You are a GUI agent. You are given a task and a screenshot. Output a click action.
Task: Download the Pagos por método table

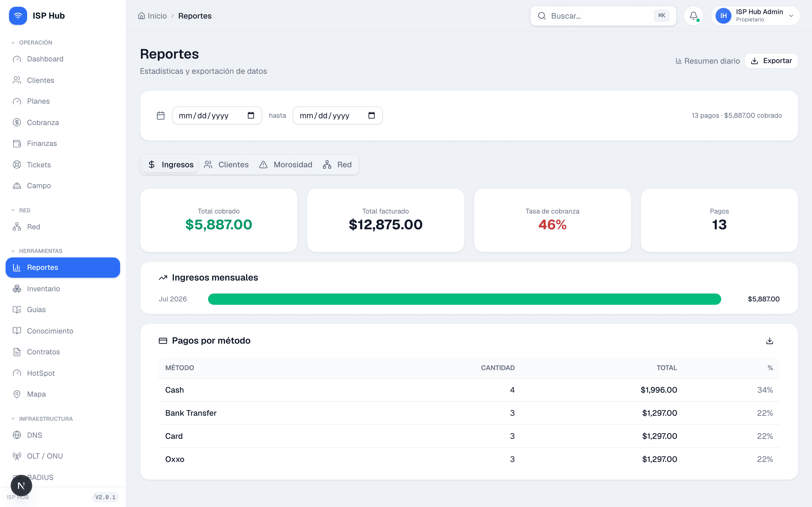tap(770, 341)
